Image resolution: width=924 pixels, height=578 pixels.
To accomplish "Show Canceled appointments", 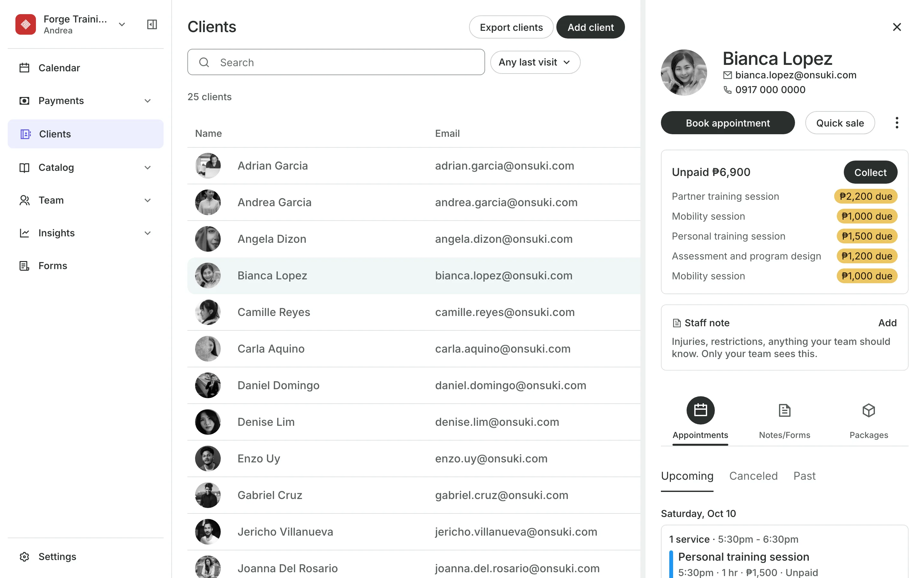I will pyautogui.click(x=753, y=476).
